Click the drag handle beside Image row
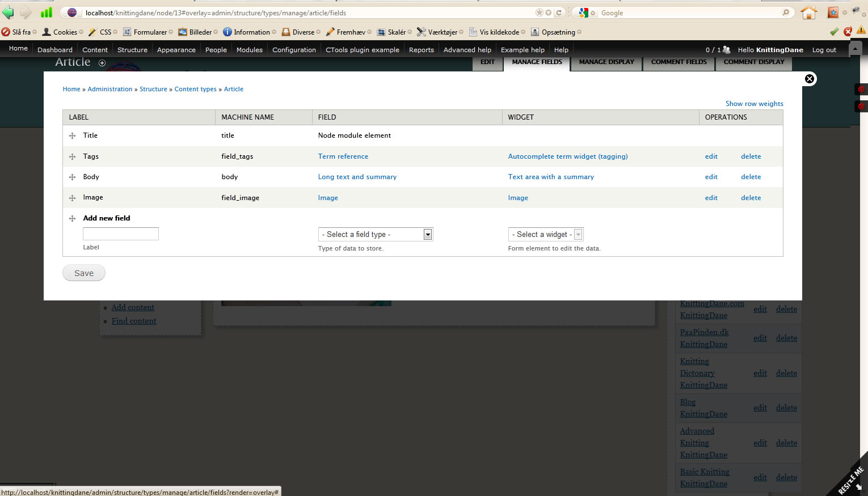The height and width of the screenshot is (496, 868). tap(72, 198)
